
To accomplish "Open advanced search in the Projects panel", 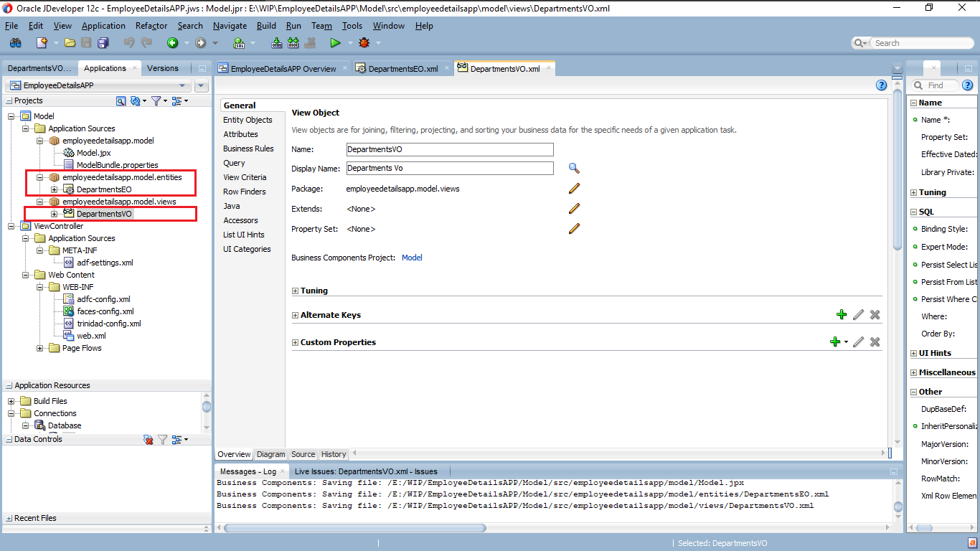I will point(121,100).
